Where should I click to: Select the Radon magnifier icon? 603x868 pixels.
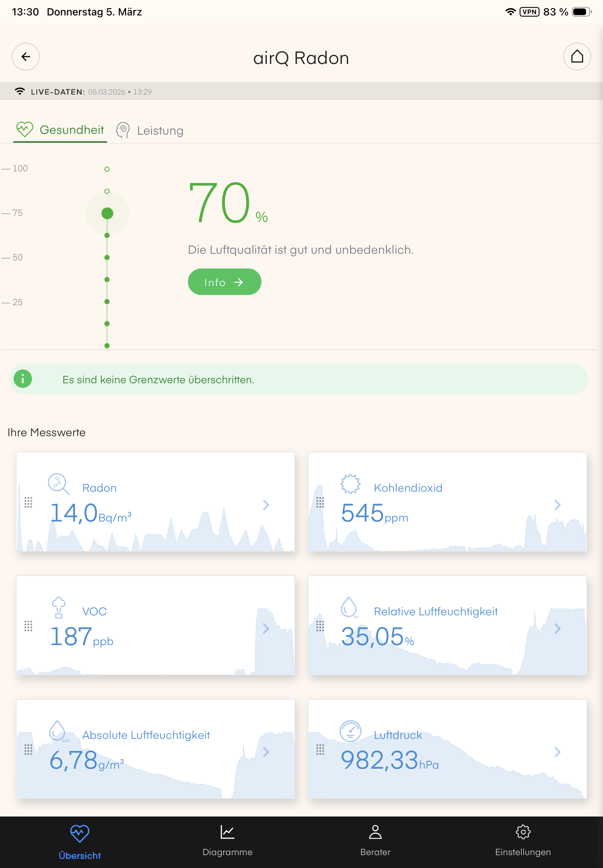coord(58,484)
